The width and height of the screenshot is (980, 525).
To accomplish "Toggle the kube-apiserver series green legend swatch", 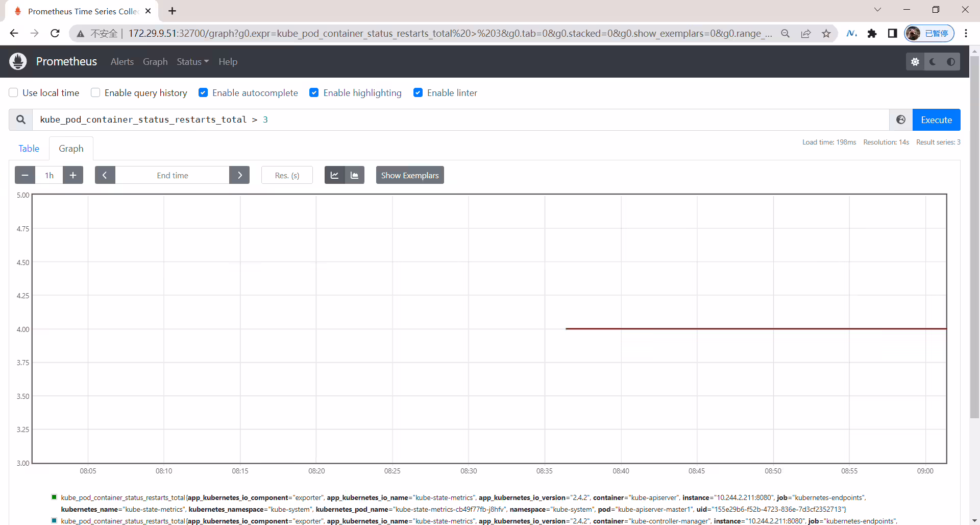I will (54, 497).
